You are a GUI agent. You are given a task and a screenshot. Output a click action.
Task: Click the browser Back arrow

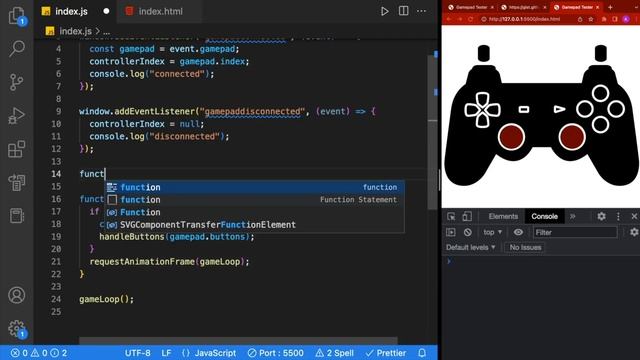(x=449, y=19)
